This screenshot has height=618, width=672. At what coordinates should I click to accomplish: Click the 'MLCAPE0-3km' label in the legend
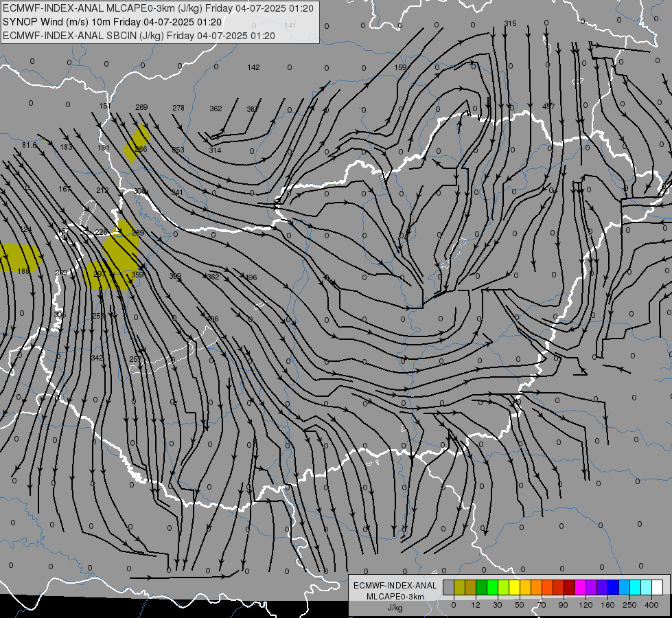point(395,597)
